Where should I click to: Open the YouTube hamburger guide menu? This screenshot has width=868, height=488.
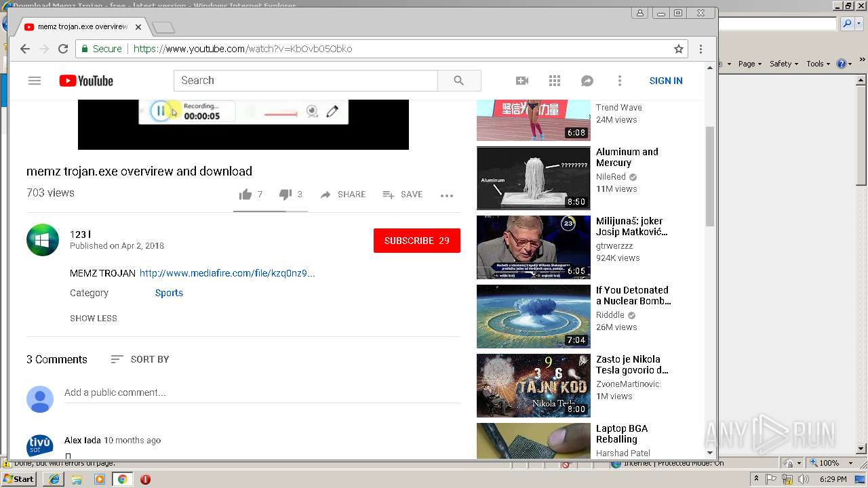pyautogui.click(x=35, y=81)
